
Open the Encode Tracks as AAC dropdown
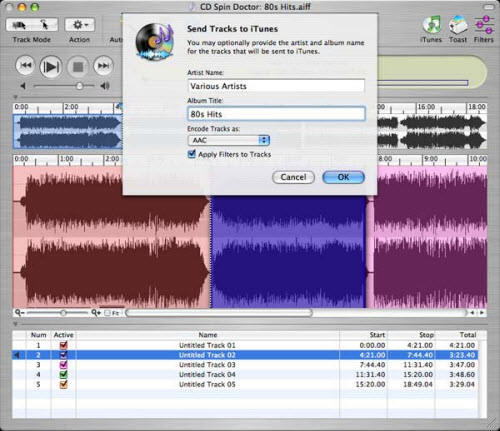point(229,140)
